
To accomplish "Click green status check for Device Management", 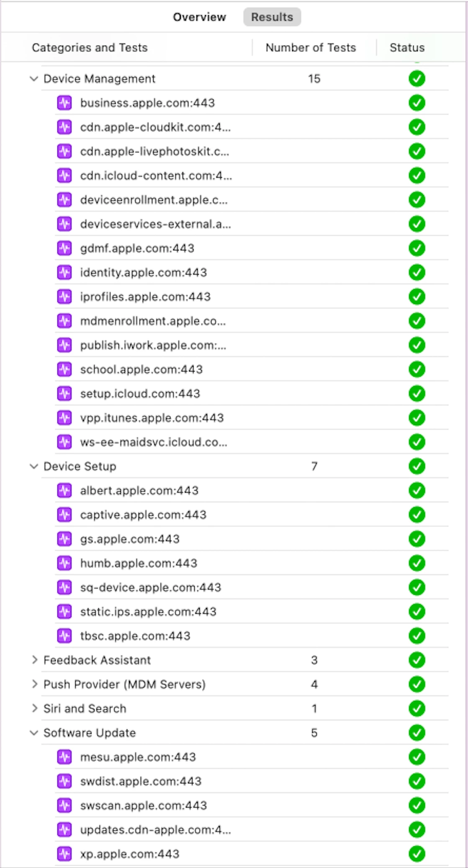I will pyautogui.click(x=417, y=79).
